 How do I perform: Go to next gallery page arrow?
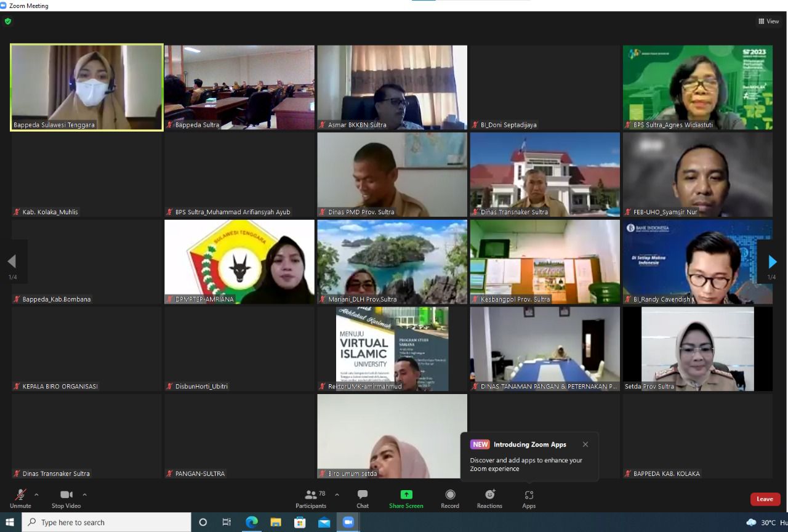click(x=772, y=262)
